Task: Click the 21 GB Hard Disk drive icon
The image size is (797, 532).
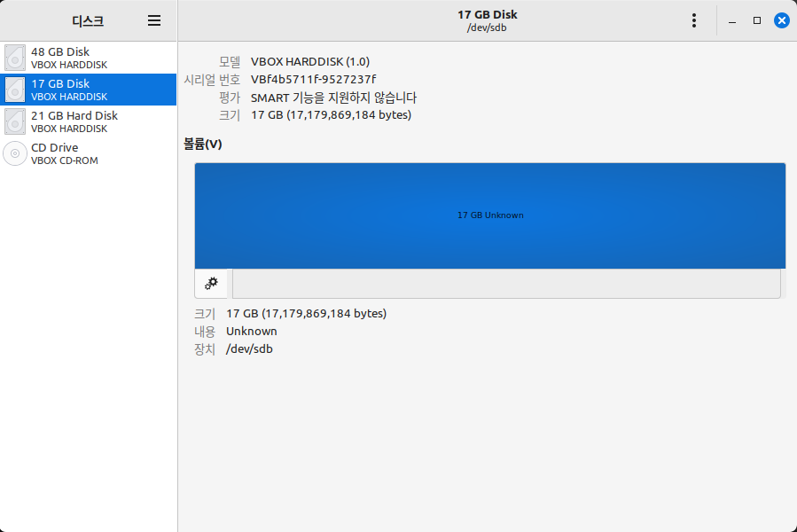Action: [x=15, y=121]
